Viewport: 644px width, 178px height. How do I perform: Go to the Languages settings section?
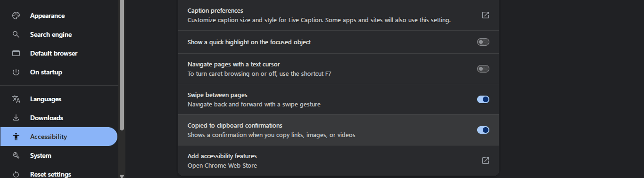tap(58, 99)
